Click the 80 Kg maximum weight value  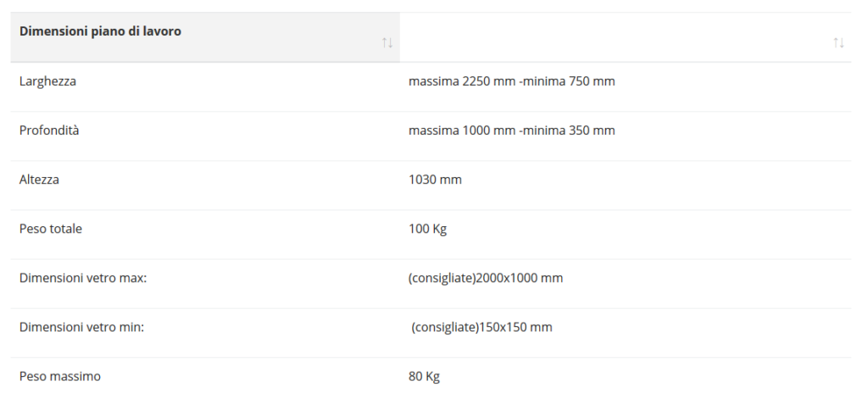(424, 376)
